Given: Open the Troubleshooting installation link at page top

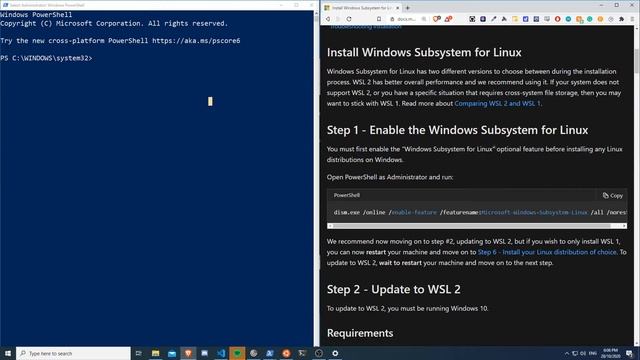Looking at the screenshot, I should pyautogui.click(x=365, y=27).
